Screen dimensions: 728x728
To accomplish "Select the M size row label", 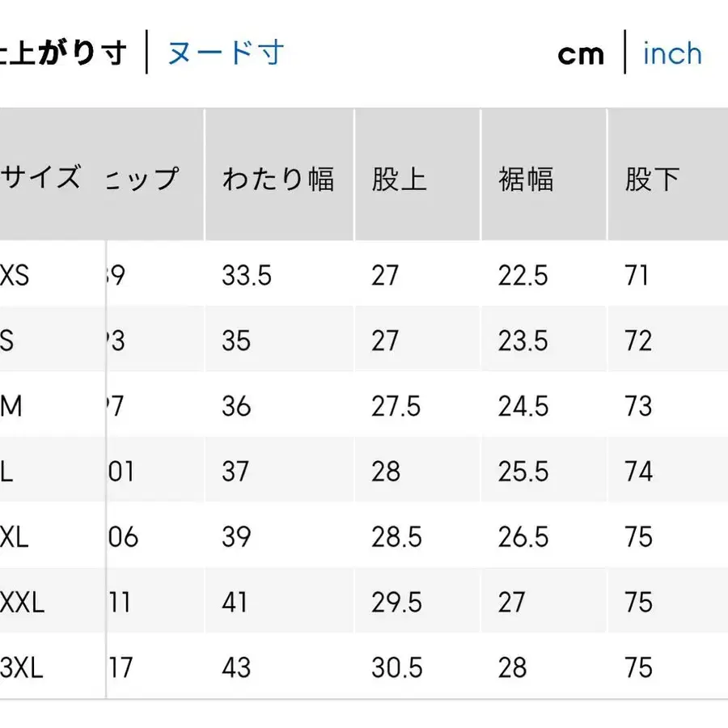I will (11, 405).
